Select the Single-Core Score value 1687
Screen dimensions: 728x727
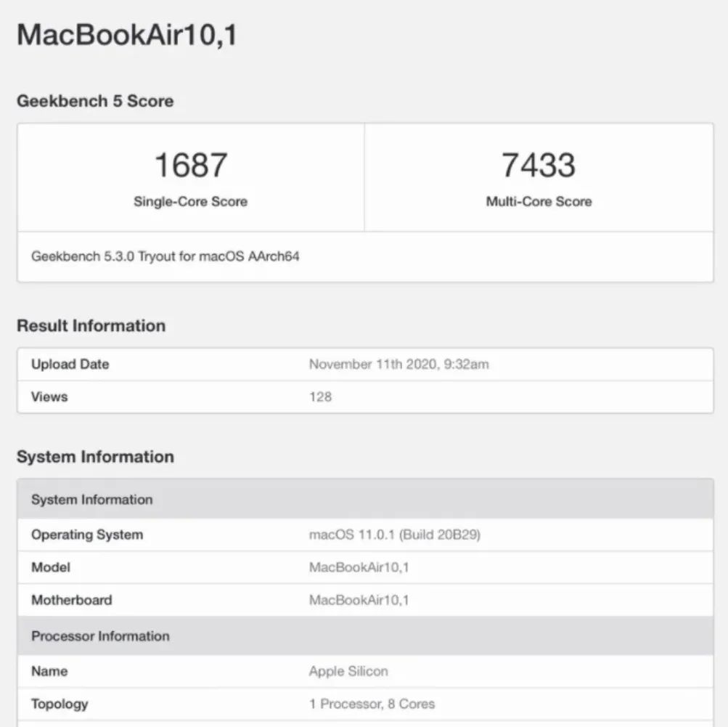(190, 166)
